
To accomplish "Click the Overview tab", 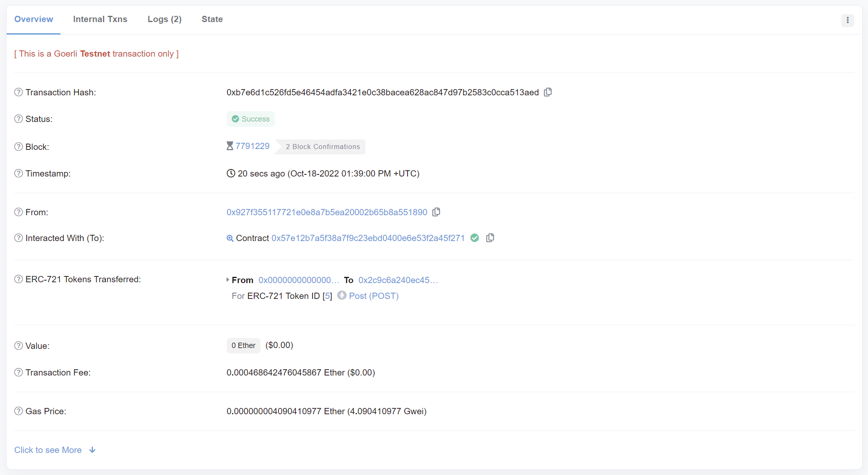I will click(33, 19).
